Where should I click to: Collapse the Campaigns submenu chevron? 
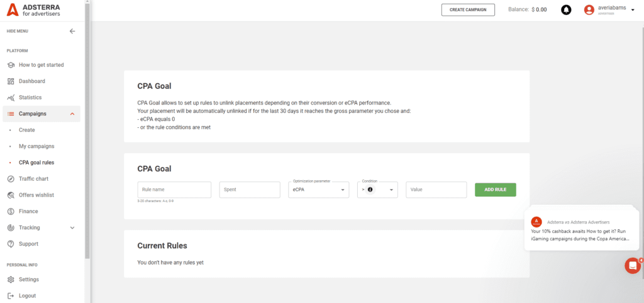coord(72,114)
